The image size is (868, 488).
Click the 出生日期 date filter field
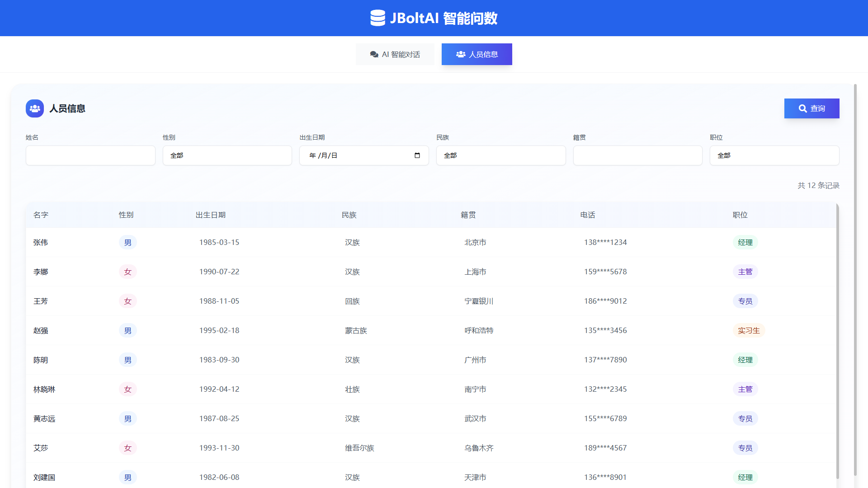364,155
